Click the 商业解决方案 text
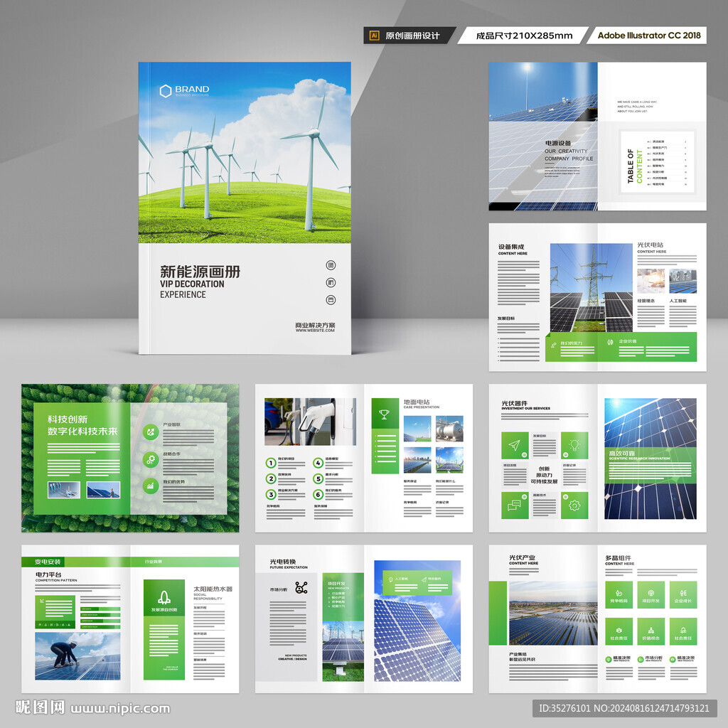The image size is (728, 728). coord(315,325)
